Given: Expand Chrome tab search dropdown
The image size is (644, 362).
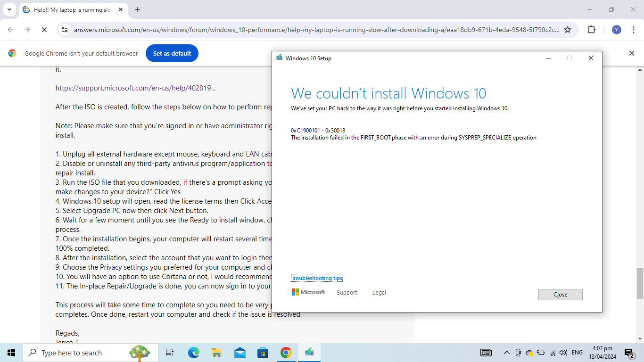Looking at the screenshot, I should pos(9,9).
